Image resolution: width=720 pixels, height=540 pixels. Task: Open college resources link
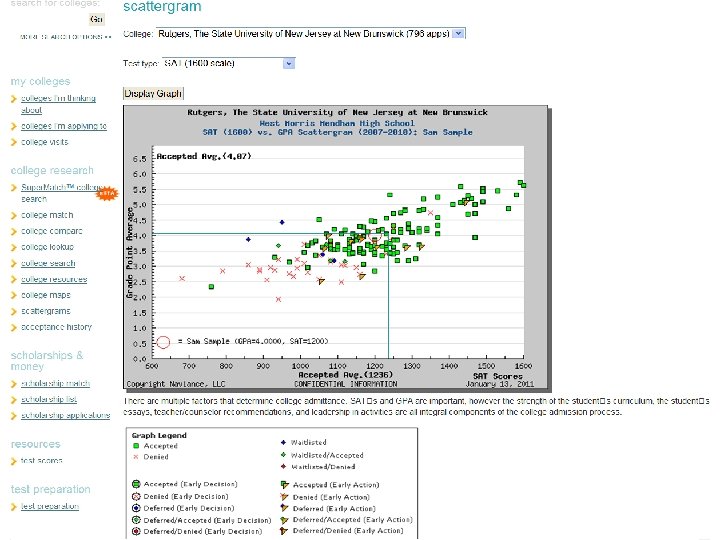[54, 279]
